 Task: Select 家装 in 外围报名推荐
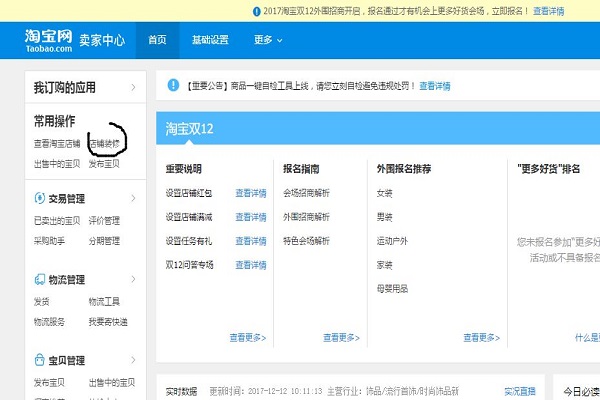(385, 265)
